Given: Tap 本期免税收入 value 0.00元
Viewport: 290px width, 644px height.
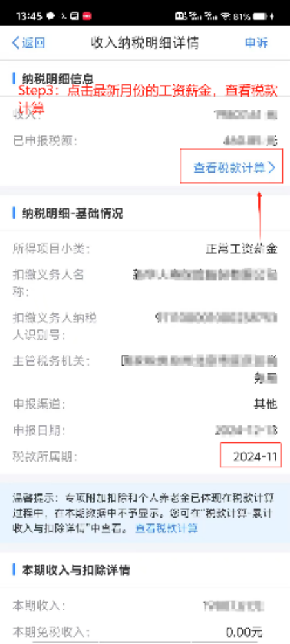Looking at the screenshot, I should coord(244,632).
